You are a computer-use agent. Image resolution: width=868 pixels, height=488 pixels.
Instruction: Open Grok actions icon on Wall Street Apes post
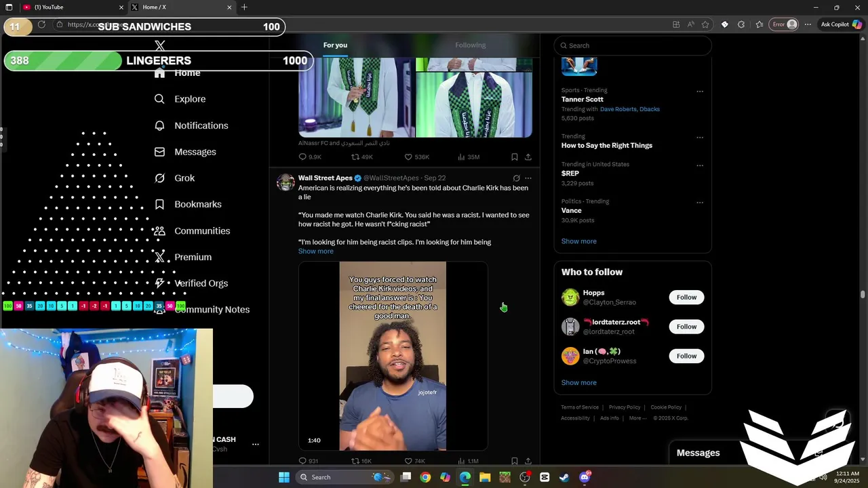coord(516,178)
